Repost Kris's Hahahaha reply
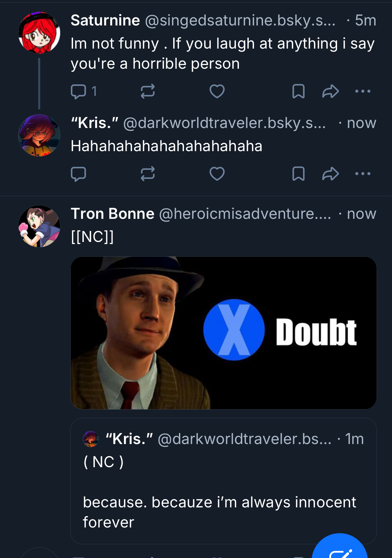The height and width of the screenshot is (558, 392). [x=147, y=174]
